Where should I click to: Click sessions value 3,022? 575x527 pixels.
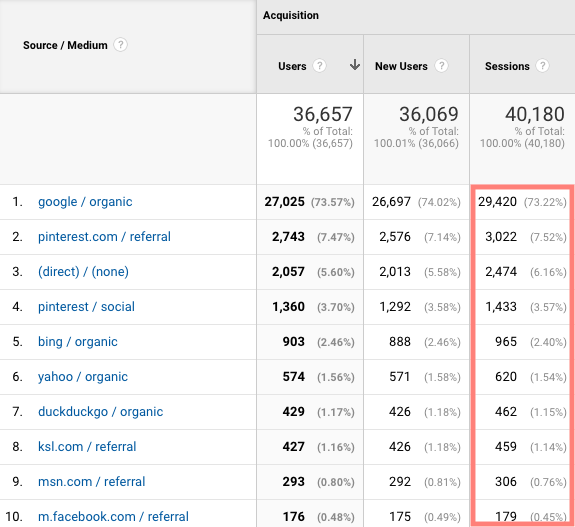501,237
